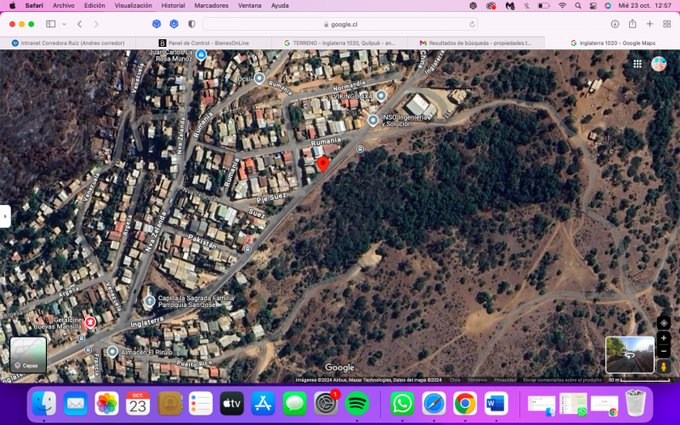Open the Street View thumbnail preview
680x425 pixels.
(x=630, y=353)
